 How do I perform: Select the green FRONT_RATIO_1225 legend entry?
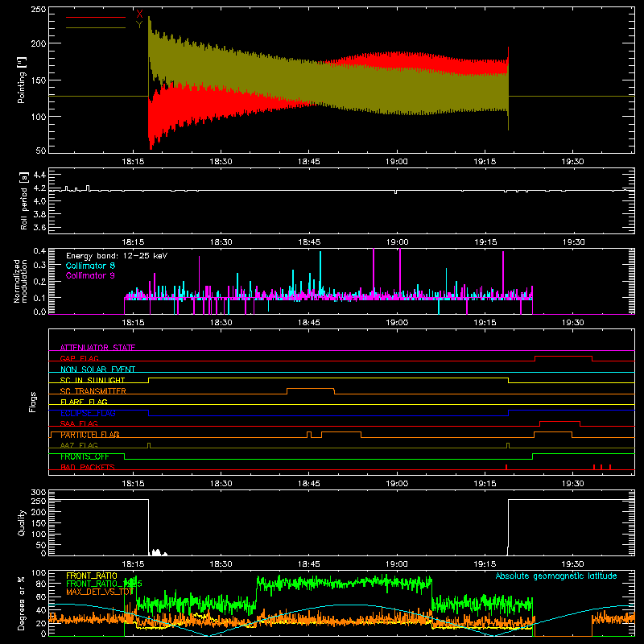point(105,584)
